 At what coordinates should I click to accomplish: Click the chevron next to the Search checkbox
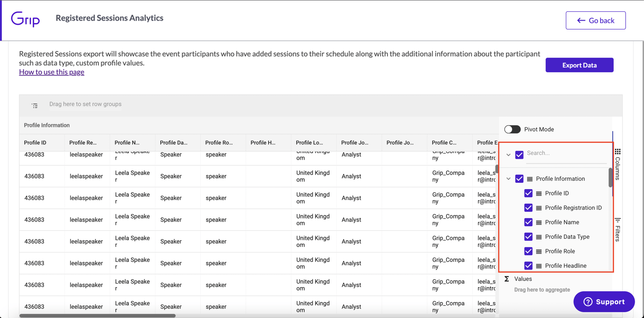click(x=509, y=155)
